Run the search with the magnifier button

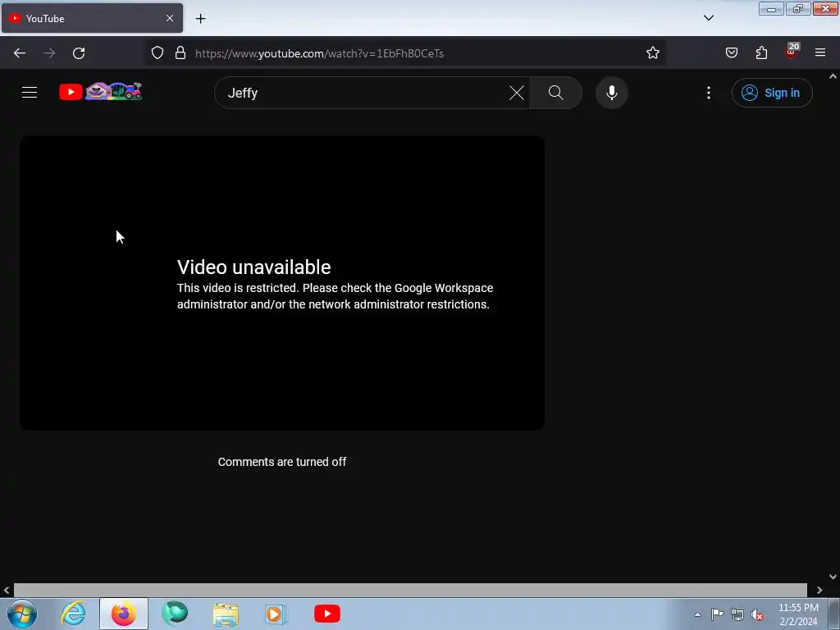click(555, 93)
